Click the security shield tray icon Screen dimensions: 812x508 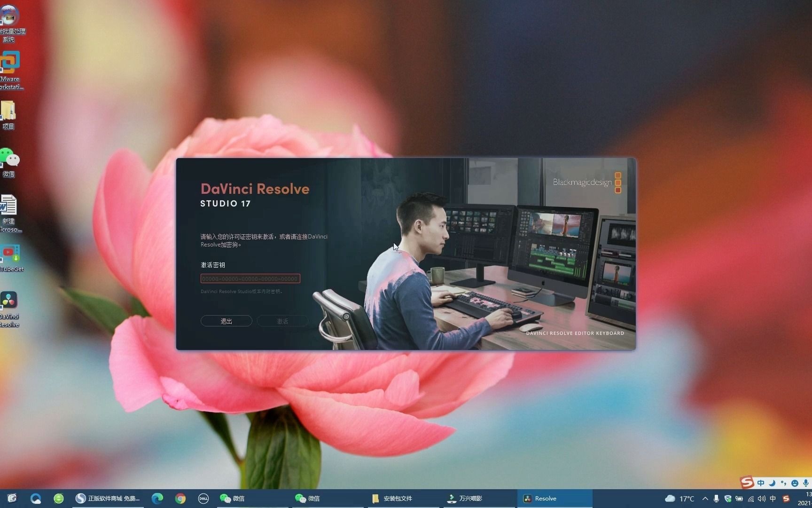[727, 499]
